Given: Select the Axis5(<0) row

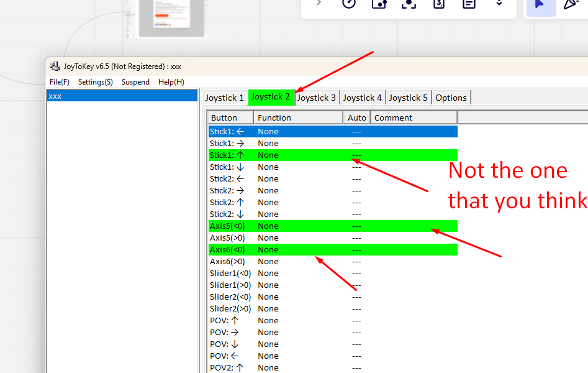Looking at the screenshot, I should (333, 226).
